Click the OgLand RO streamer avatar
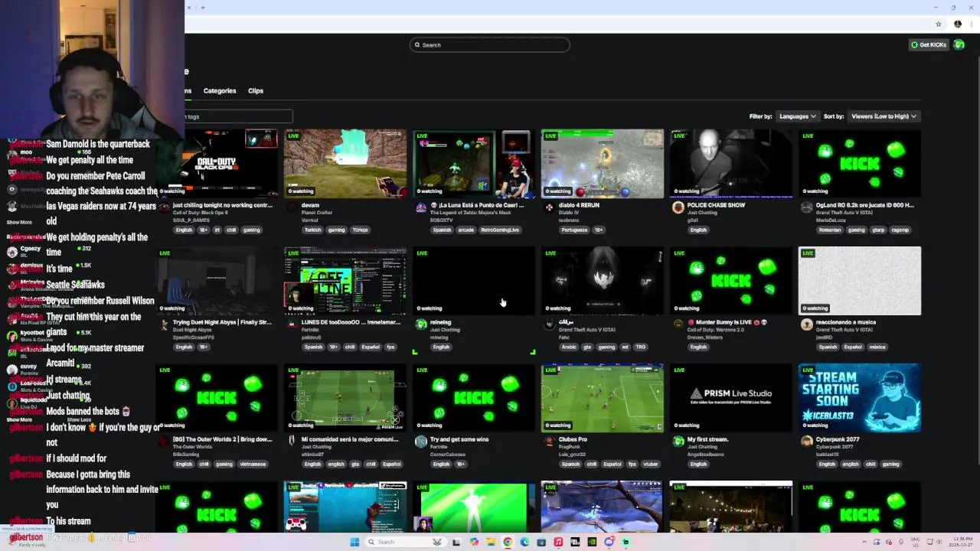The height and width of the screenshot is (551, 980). (806, 207)
